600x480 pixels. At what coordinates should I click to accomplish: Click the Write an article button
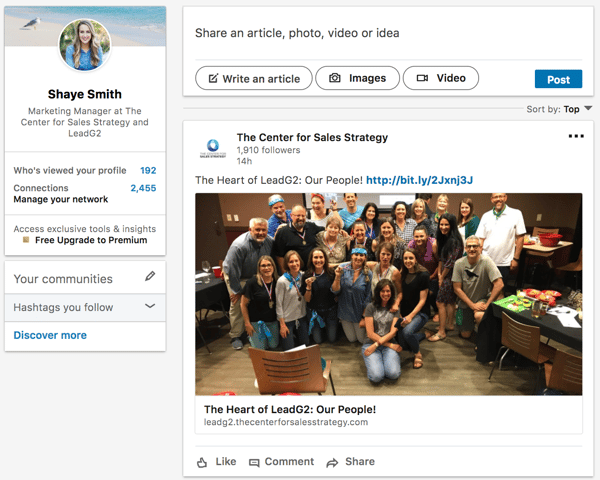coord(254,78)
